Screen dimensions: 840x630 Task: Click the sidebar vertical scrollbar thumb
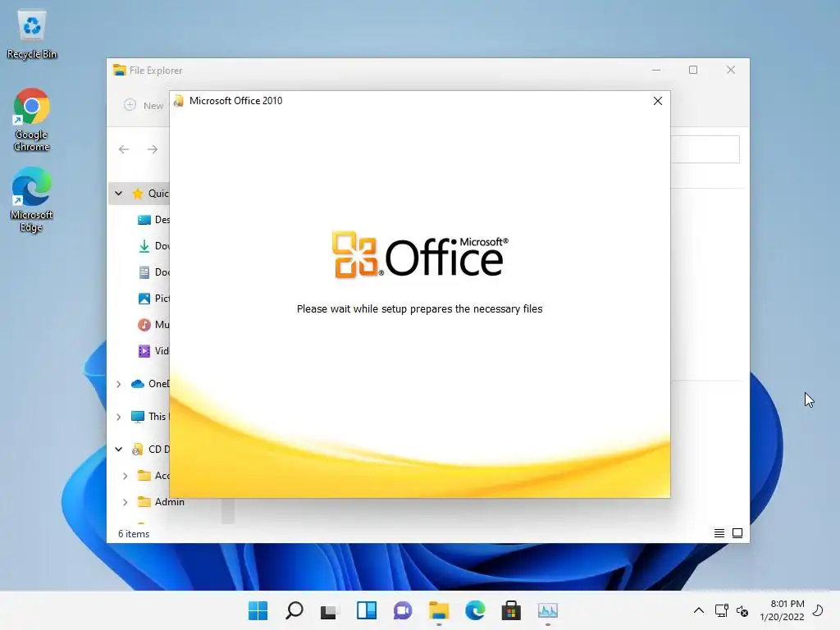[228, 510]
